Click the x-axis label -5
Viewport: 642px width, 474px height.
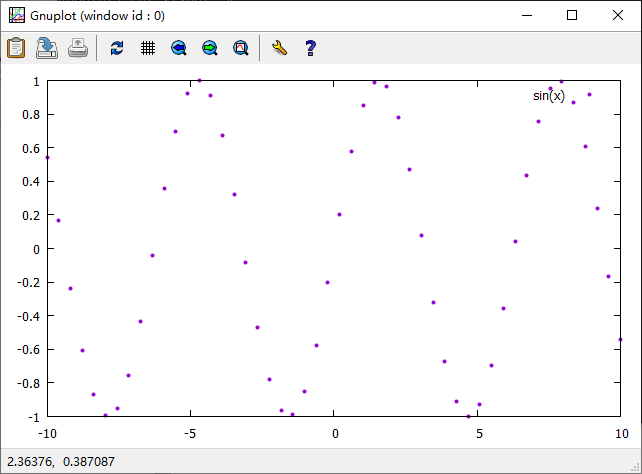click(190, 433)
